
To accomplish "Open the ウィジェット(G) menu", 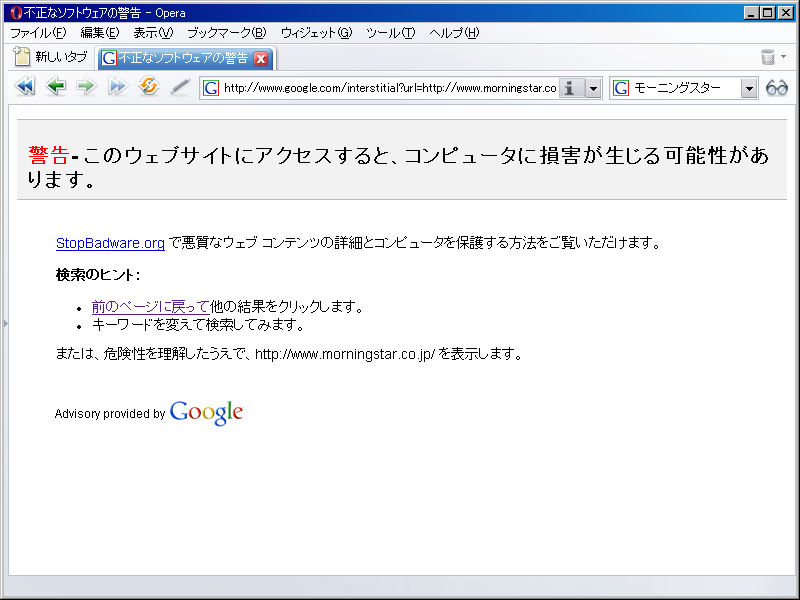I will [316, 33].
